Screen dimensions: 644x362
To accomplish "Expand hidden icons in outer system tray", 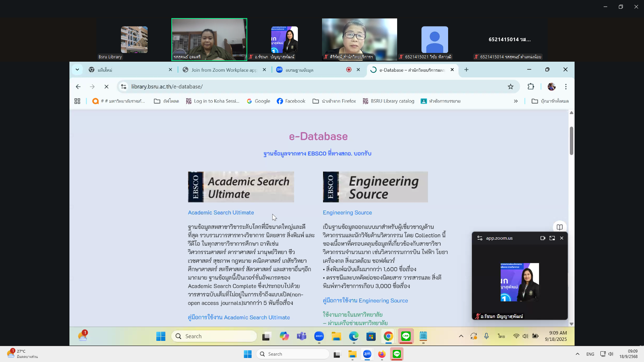I will click(577, 354).
